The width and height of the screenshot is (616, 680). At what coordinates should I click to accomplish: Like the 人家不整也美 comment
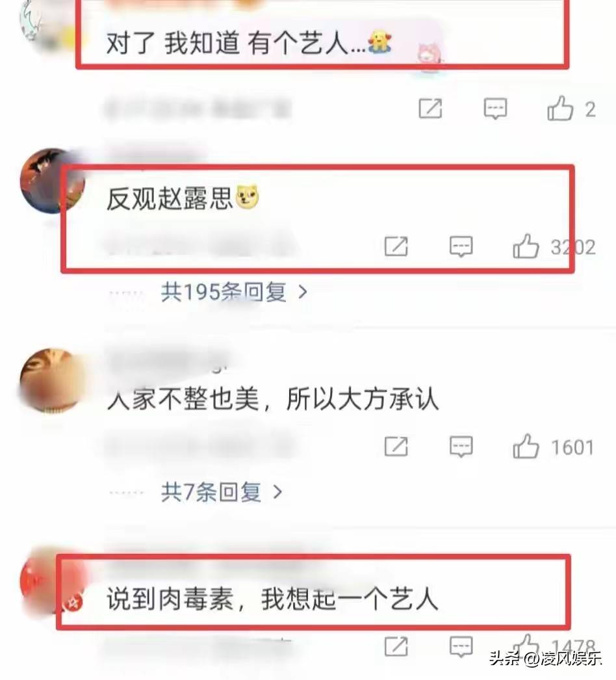(x=526, y=446)
